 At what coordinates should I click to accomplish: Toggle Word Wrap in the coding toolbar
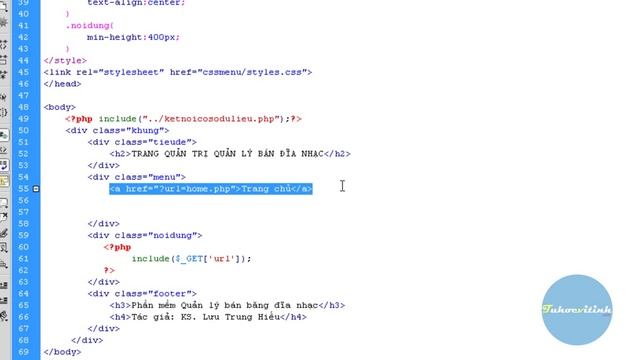coord(4,165)
